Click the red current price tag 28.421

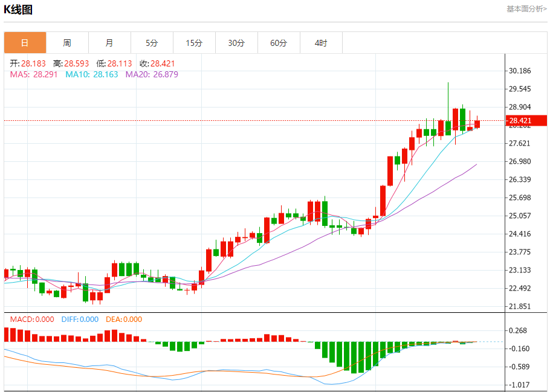pyautogui.click(x=526, y=121)
